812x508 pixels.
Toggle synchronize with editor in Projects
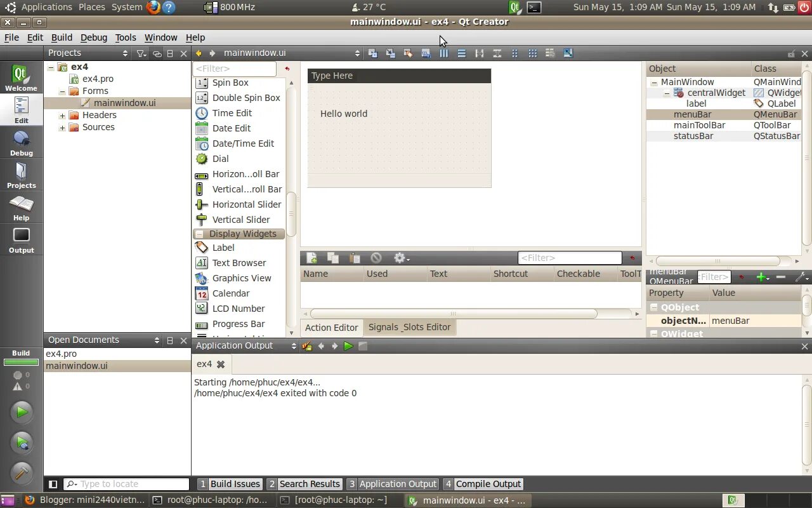click(157, 53)
